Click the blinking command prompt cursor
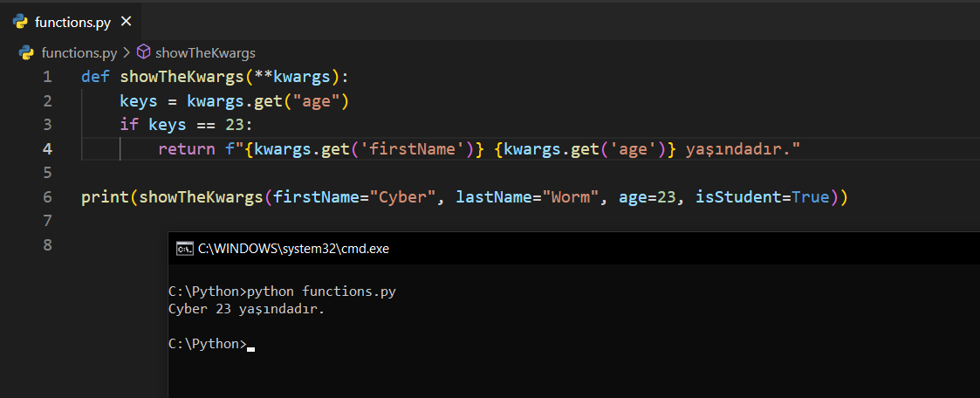The height and width of the screenshot is (398, 980). click(251, 348)
